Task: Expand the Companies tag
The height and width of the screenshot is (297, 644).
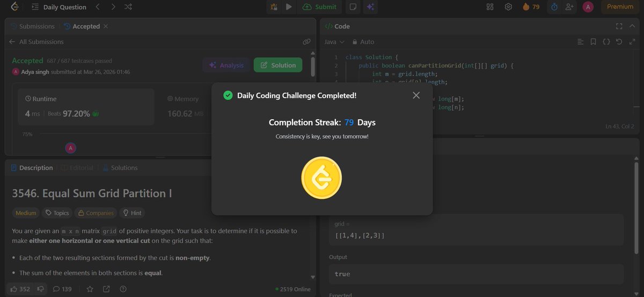Action: coord(96,213)
